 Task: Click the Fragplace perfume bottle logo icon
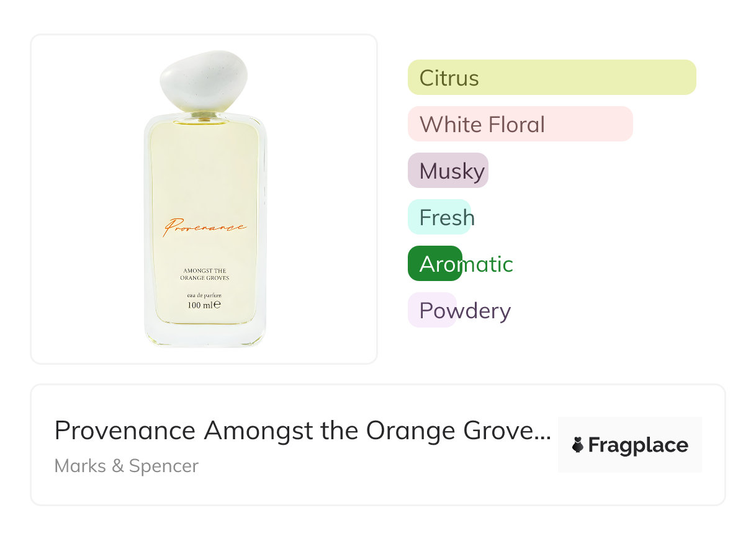578,445
